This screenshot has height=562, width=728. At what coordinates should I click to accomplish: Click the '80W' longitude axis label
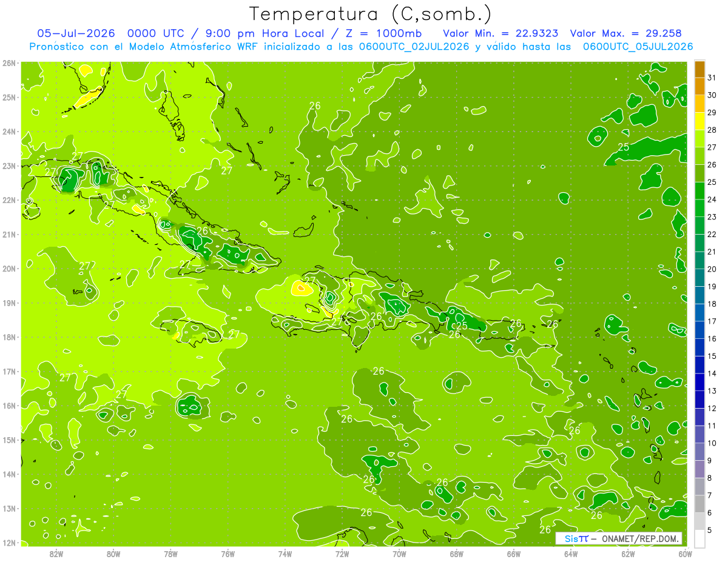pyautogui.click(x=113, y=554)
